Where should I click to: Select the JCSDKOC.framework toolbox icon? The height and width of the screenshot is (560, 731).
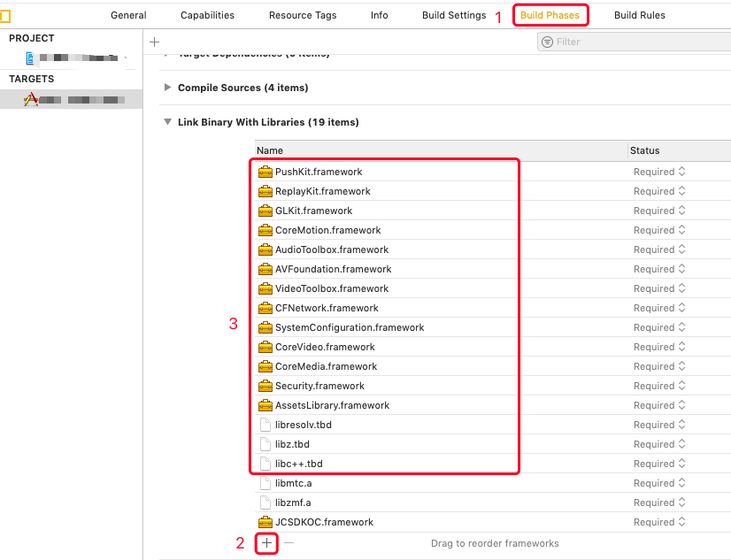click(x=265, y=522)
